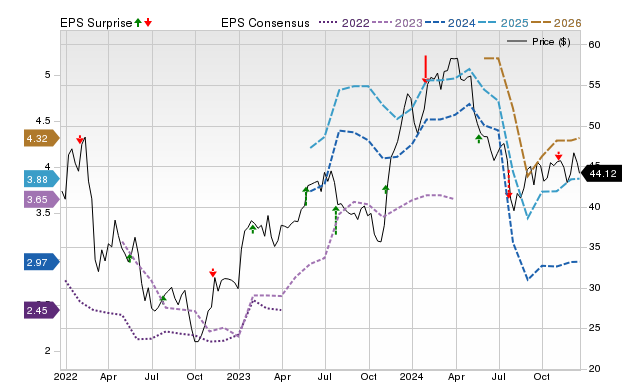The height and width of the screenshot is (382, 640).
Task: Click the 20 label on the price axis
Action: coord(595,369)
